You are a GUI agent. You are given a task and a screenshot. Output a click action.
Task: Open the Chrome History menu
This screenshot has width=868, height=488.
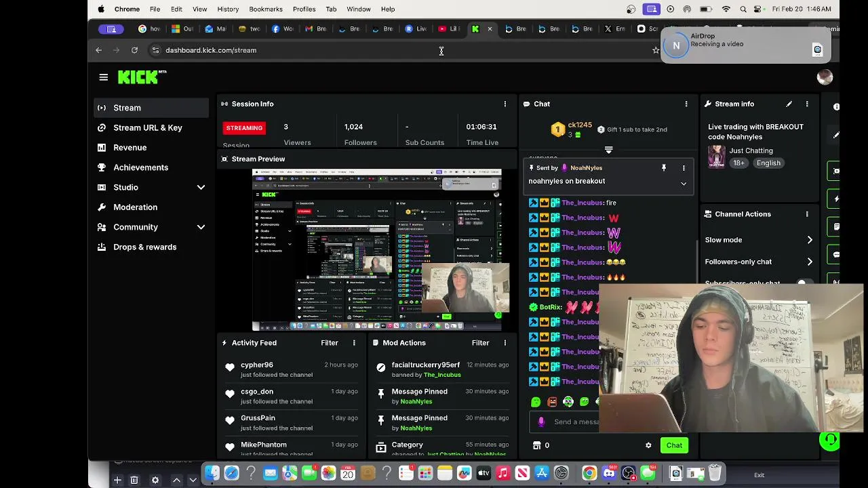coord(228,9)
